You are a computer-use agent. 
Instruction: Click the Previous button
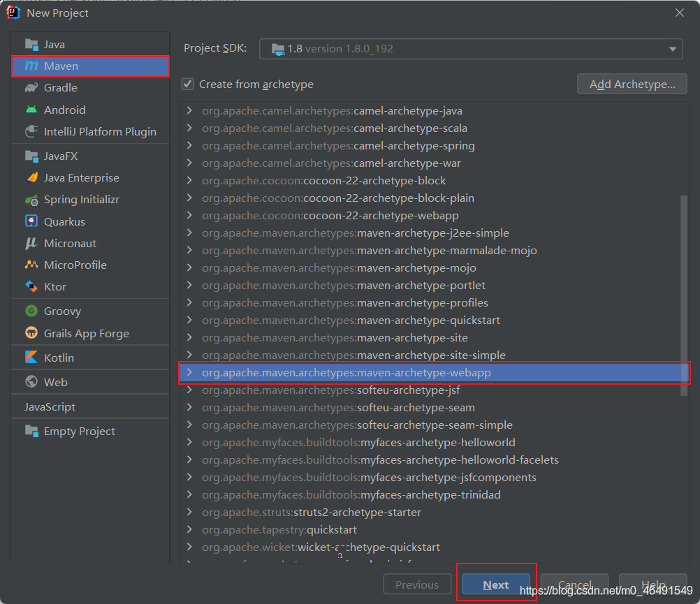[417, 584]
